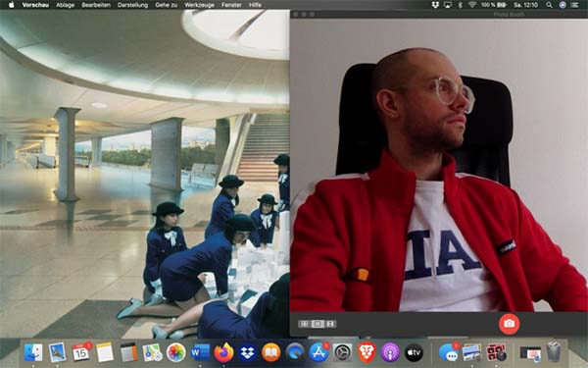Image resolution: width=588 pixels, height=368 pixels.
Task: Take a photo with the red camera button
Action: tap(509, 324)
